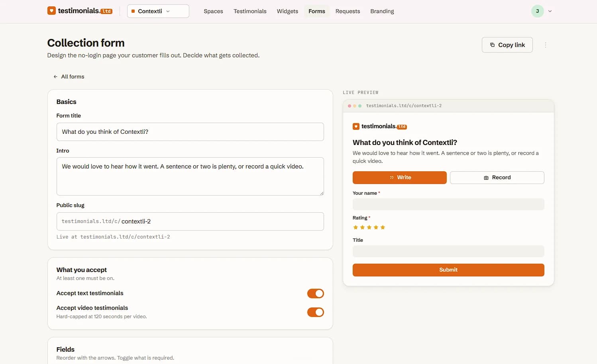Open the Requests tab
The width and height of the screenshot is (597, 364).
pyautogui.click(x=348, y=11)
